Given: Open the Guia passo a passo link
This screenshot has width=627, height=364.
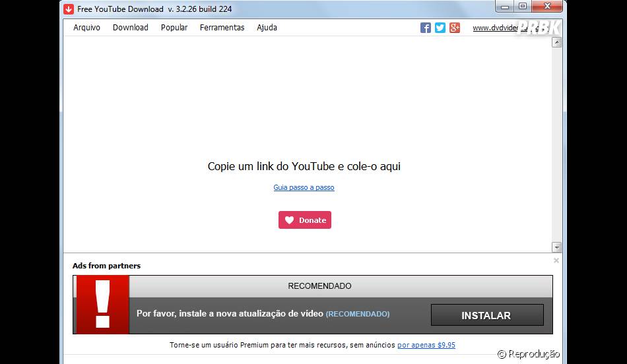Looking at the screenshot, I should pos(304,187).
